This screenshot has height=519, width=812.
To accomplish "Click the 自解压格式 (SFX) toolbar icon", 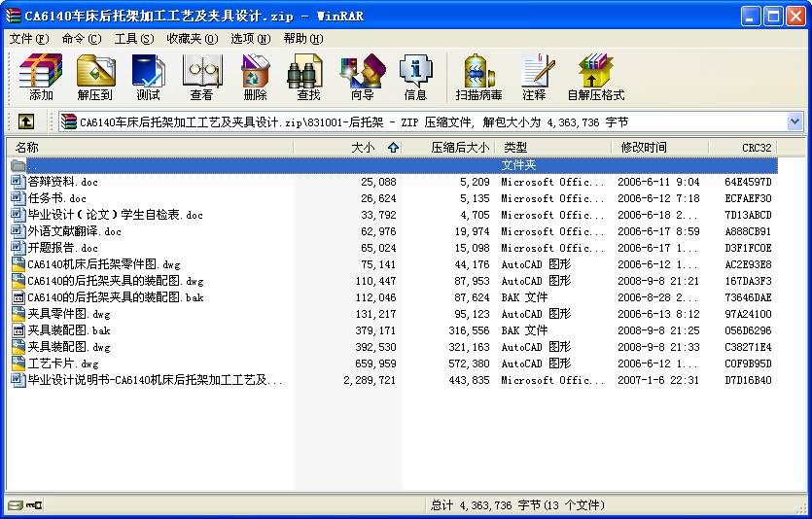I will (595, 77).
